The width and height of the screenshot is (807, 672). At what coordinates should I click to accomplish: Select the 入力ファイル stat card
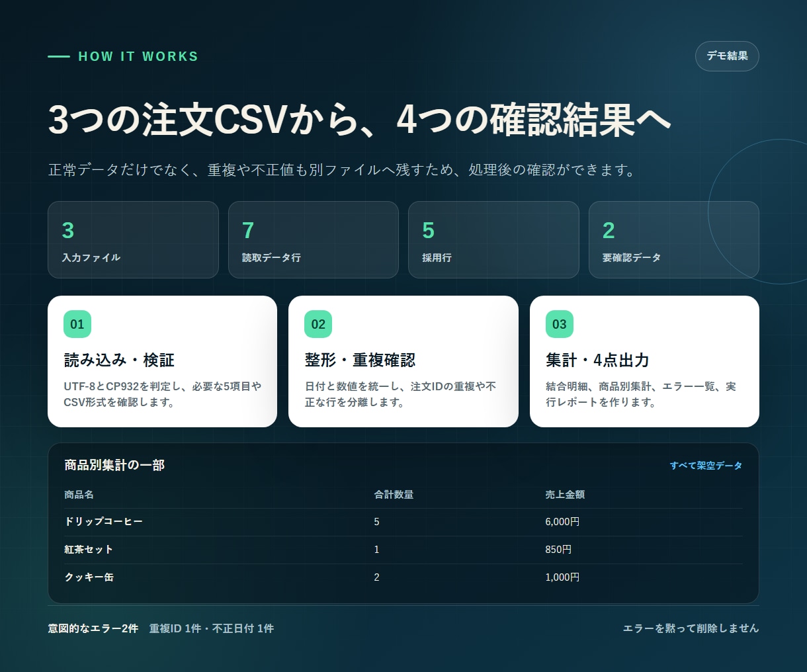pos(133,239)
